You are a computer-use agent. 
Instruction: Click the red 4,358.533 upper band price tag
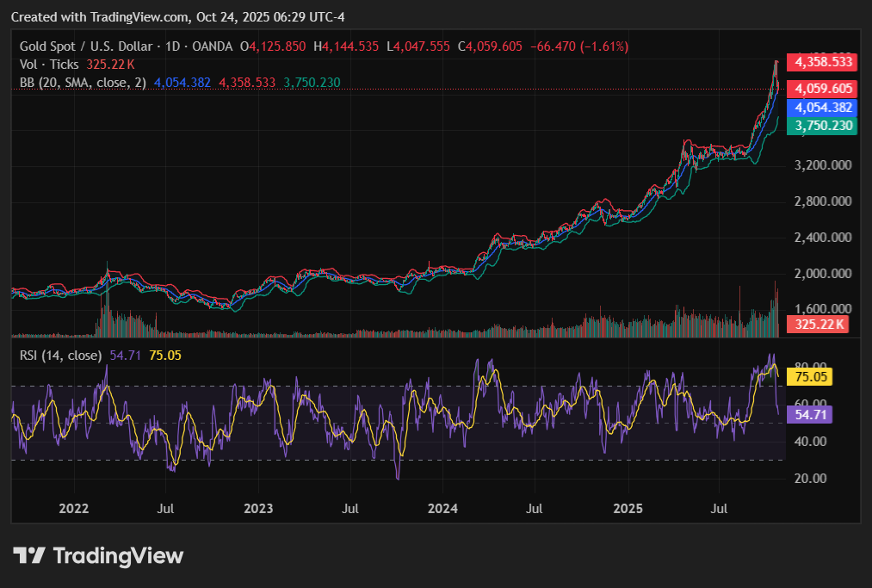823,62
